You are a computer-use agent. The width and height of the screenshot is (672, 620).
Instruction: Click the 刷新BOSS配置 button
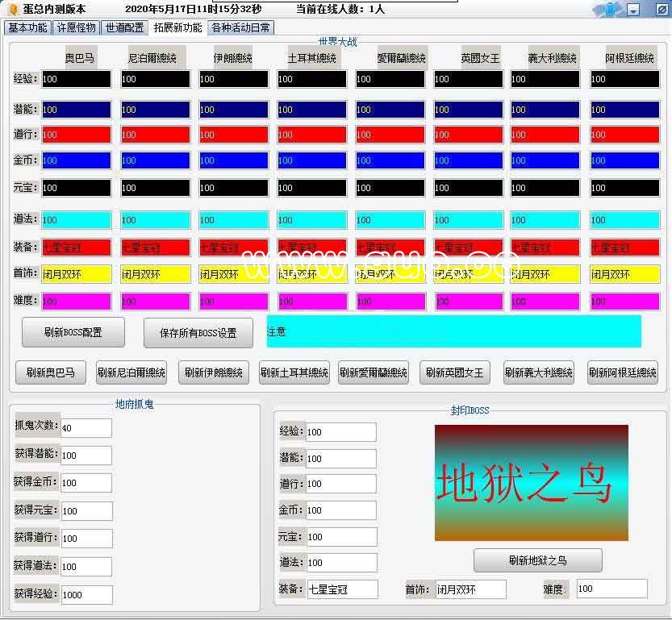[x=73, y=331]
